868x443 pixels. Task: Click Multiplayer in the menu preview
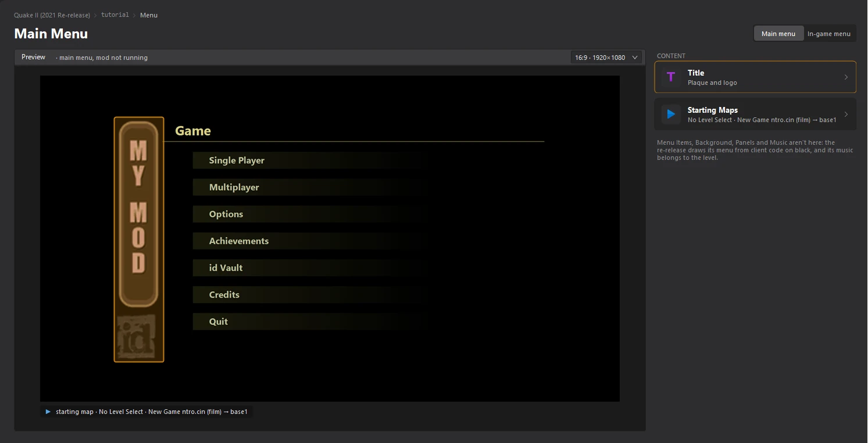coord(234,187)
